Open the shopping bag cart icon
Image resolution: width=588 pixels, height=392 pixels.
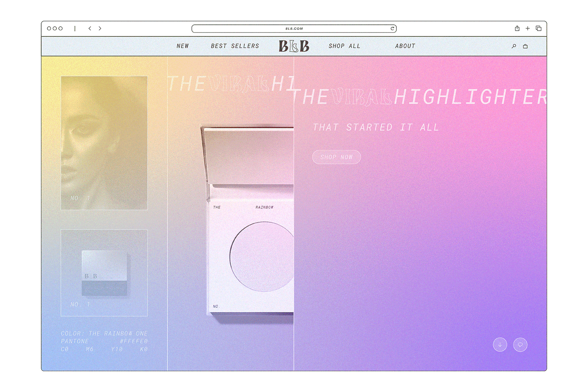(525, 46)
